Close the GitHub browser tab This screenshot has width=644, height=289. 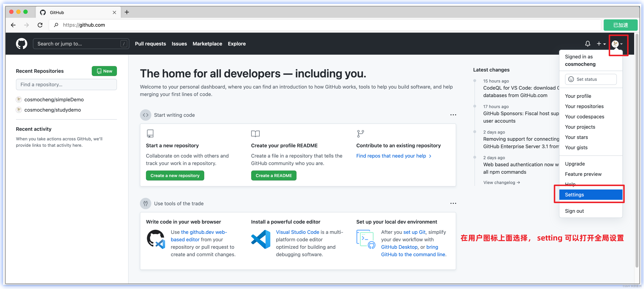coord(114,12)
